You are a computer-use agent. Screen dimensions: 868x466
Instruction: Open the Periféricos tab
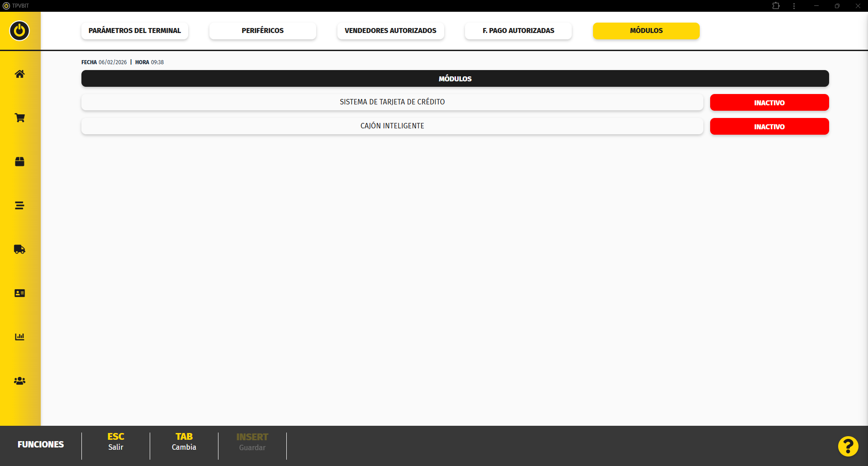pyautogui.click(x=262, y=31)
